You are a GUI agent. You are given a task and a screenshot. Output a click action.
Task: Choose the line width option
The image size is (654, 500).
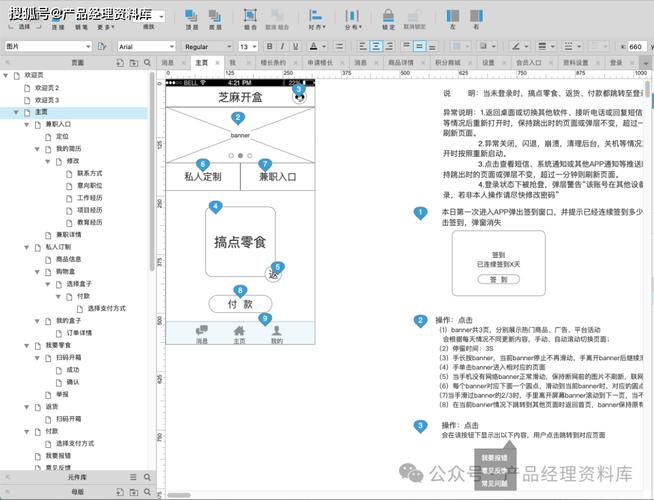(542, 46)
